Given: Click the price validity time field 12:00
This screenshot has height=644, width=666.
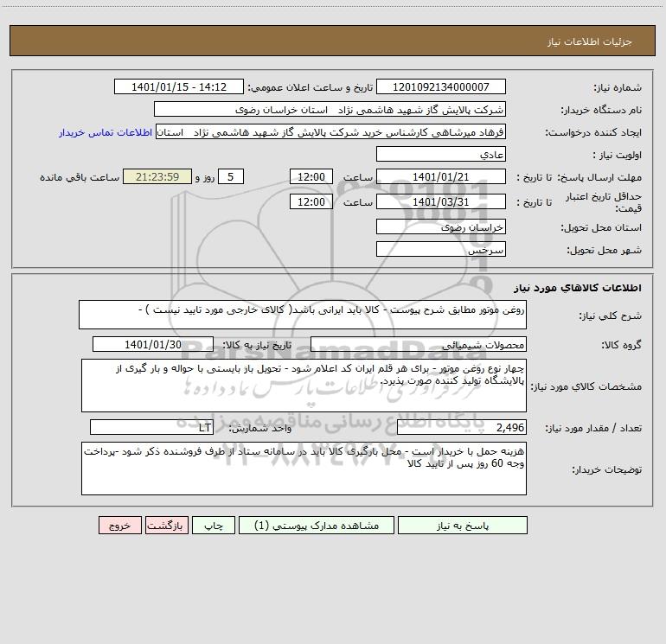Looking at the screenshot, I should pos(311,201).
